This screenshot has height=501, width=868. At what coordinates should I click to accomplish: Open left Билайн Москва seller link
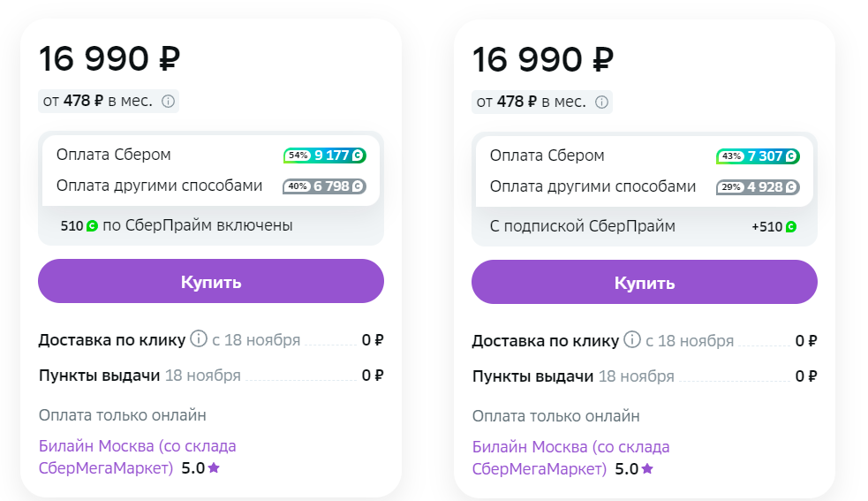pyautogui.click(x=137, y=457)
